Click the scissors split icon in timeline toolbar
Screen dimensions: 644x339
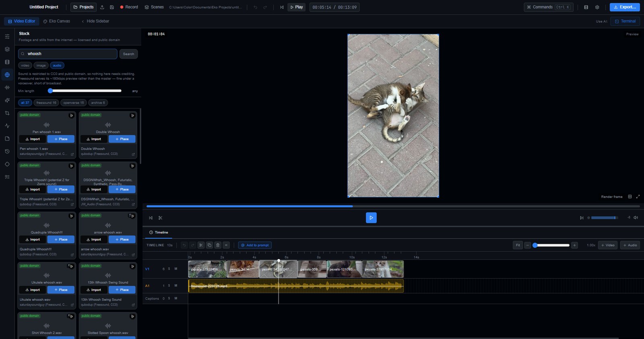(x=201, y=245)
